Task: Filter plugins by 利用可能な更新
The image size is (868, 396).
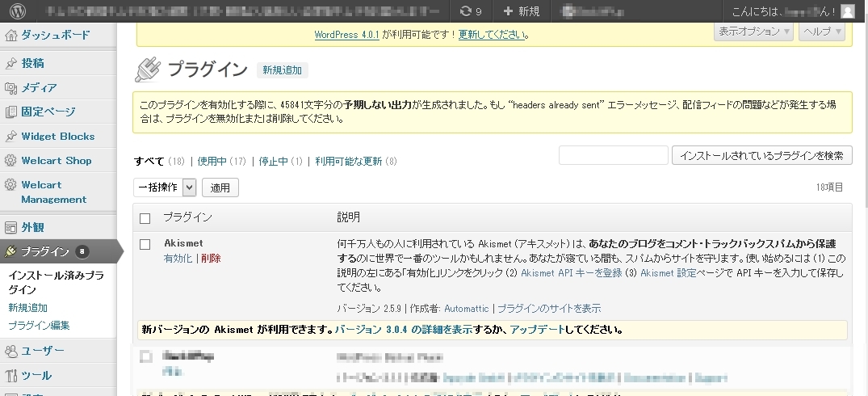Action: pos(349,162)
